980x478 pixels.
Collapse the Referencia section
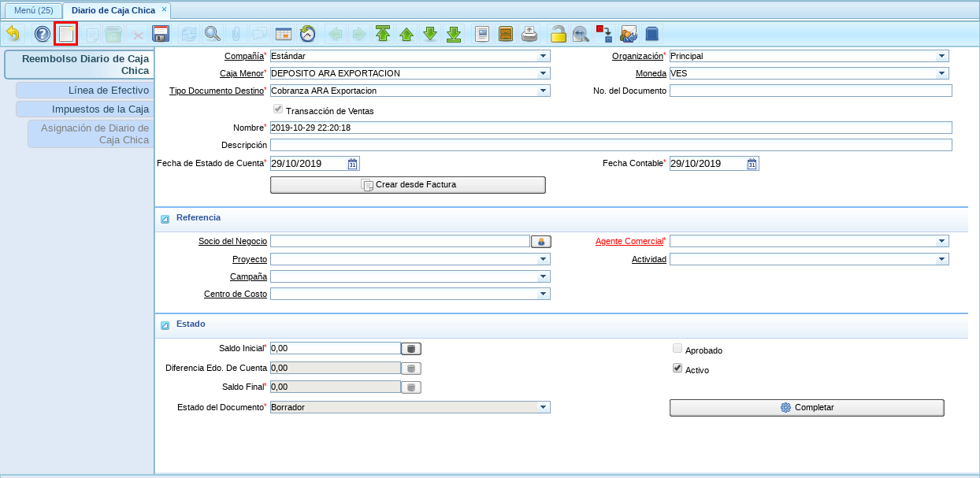coord(165,219)
